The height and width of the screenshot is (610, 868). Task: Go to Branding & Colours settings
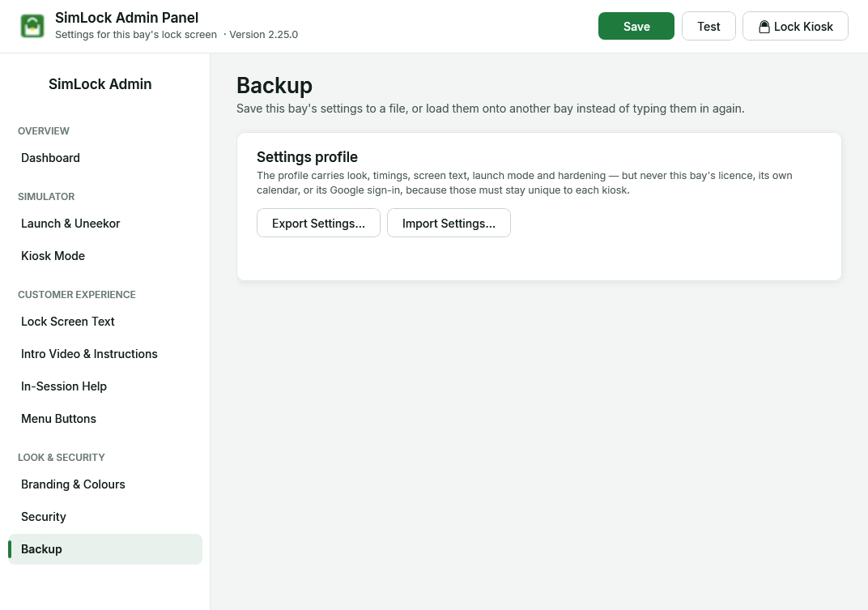(x=105, y=484)
